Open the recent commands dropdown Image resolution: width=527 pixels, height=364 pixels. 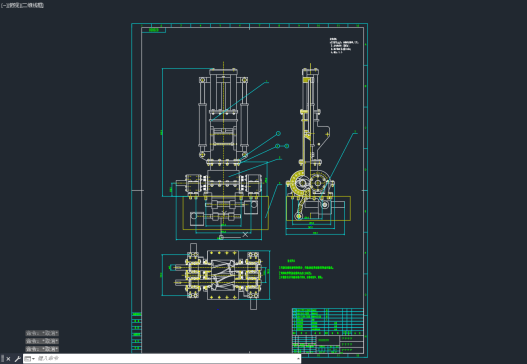point(30,359)
